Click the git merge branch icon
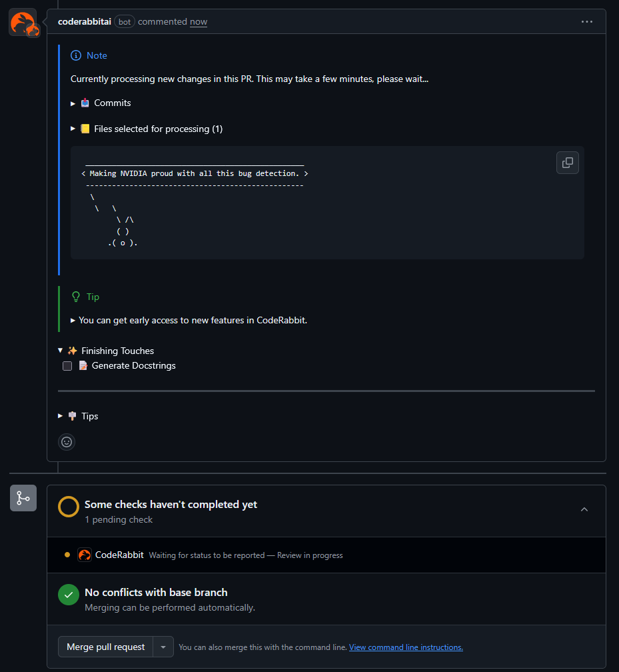Screen dimensions: 619x672 point(23,498)
